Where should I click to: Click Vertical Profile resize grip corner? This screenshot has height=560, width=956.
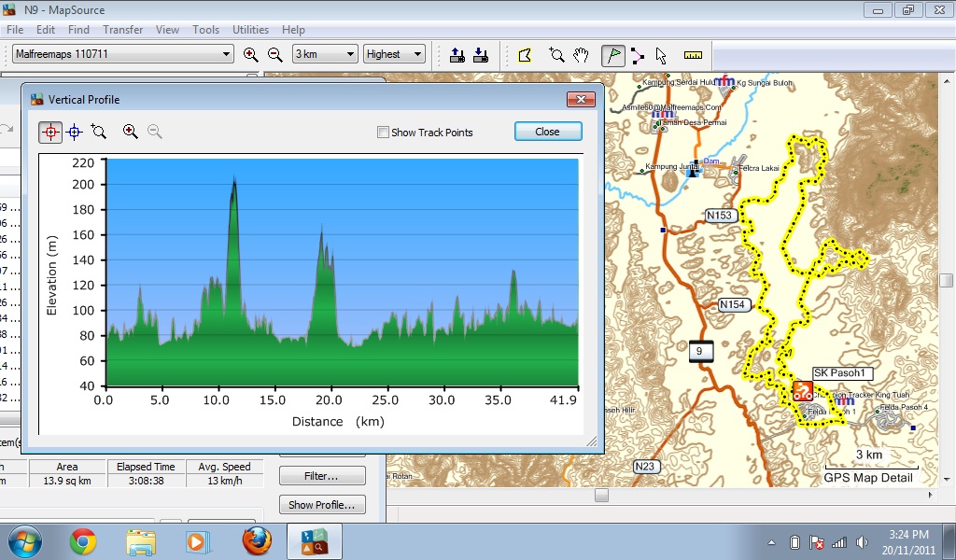point(591,441)
